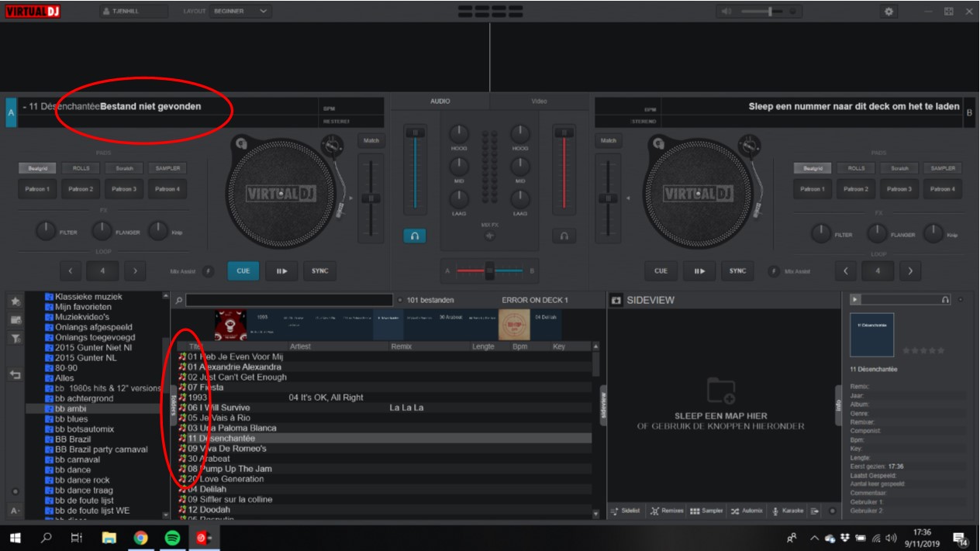980x551 pixels.
Task: Open TJENHILL user account button
Action: point(133,12)
